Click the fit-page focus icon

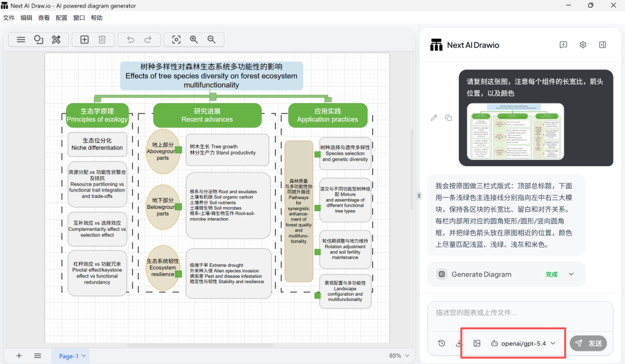tap(177, 39)
